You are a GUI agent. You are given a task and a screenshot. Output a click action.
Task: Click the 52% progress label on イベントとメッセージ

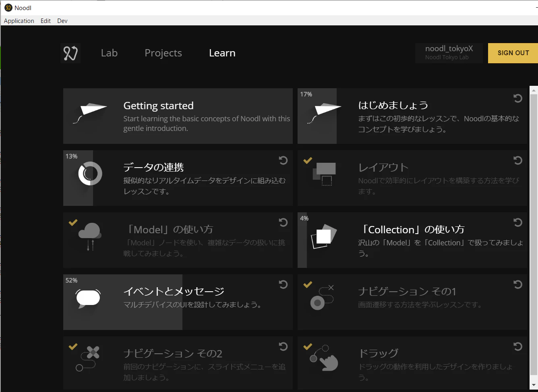coord(71,280)
